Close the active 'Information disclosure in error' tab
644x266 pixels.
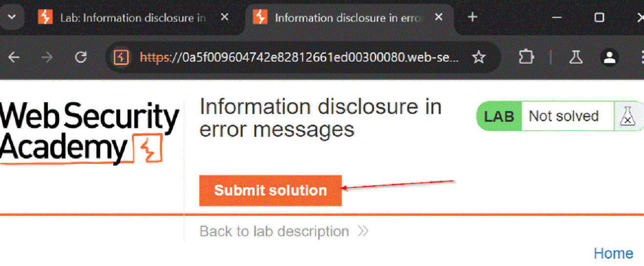click(x=439, y=17)
